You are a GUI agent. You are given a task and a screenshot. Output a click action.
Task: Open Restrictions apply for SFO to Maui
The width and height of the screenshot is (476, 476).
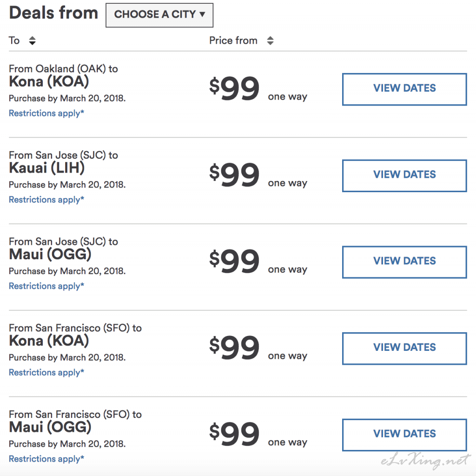[46, 458]
